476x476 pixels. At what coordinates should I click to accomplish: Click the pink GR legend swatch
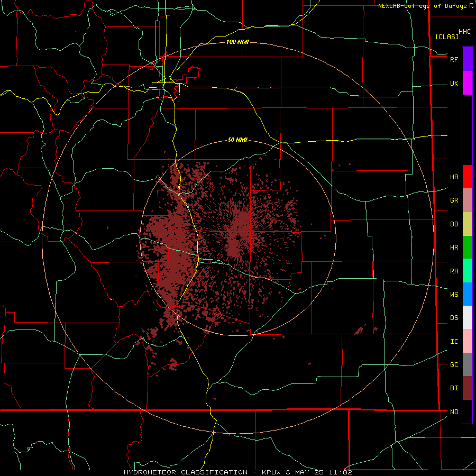tap(467, 200)
